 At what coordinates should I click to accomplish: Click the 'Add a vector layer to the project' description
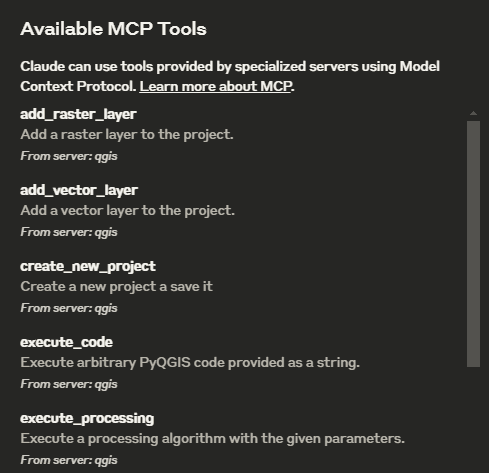tap(128, 211)
